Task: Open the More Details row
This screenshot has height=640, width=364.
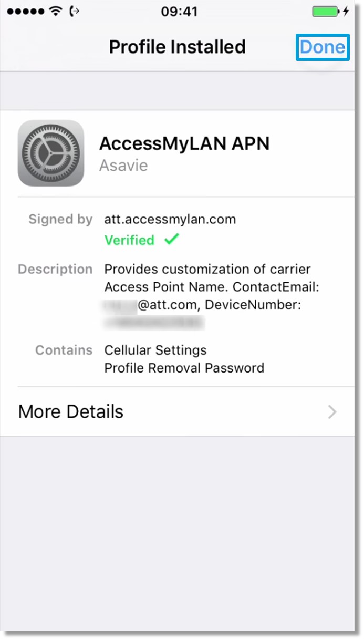Action: [178, 411]
